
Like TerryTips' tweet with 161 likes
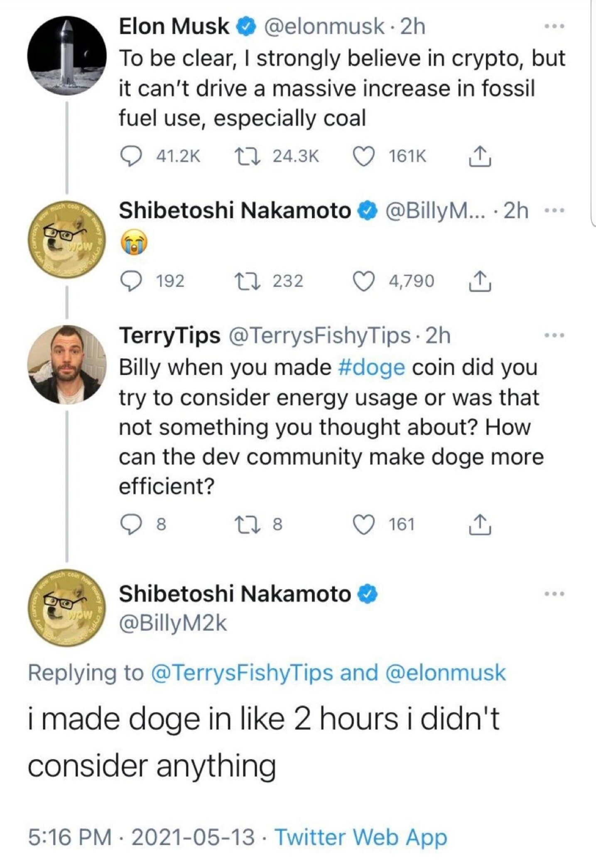(363, 524)
